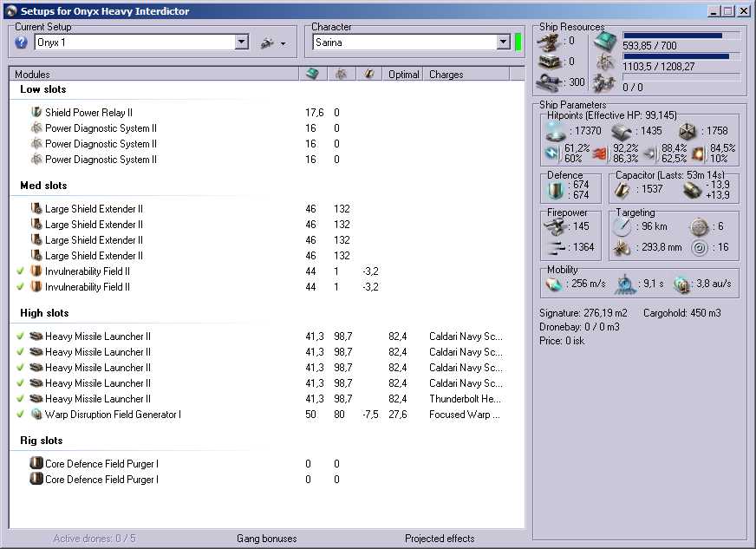Open Projected effects panel
756x549 pixels.
point(440,539)
